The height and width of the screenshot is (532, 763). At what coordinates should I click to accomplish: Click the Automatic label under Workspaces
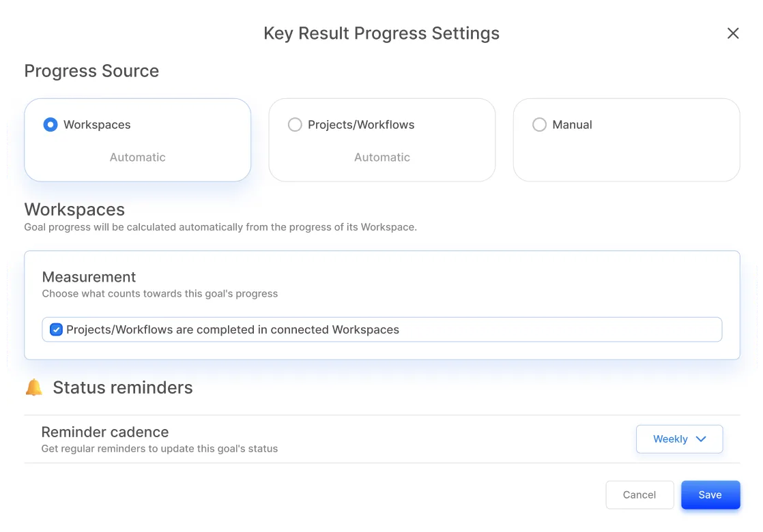pos(138,158)
